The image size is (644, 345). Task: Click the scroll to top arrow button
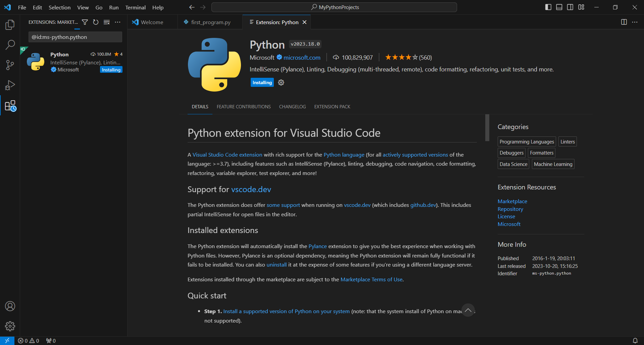[468, 310]
